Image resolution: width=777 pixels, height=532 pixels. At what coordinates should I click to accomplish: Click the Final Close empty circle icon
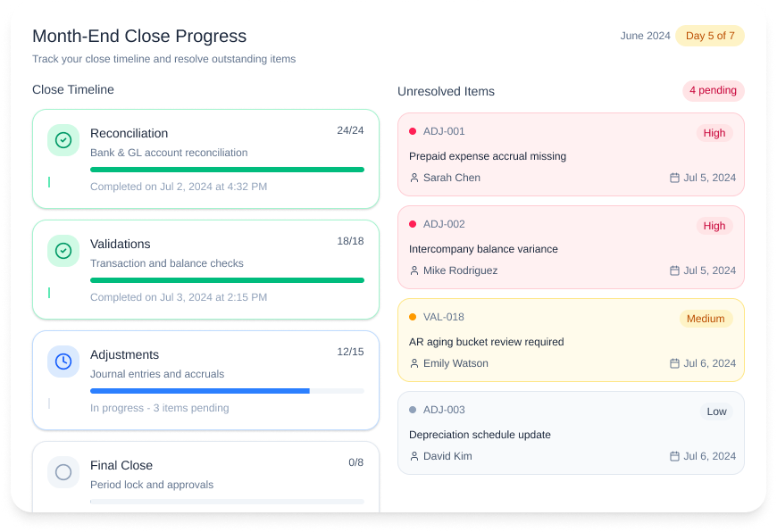click(63, 472)
